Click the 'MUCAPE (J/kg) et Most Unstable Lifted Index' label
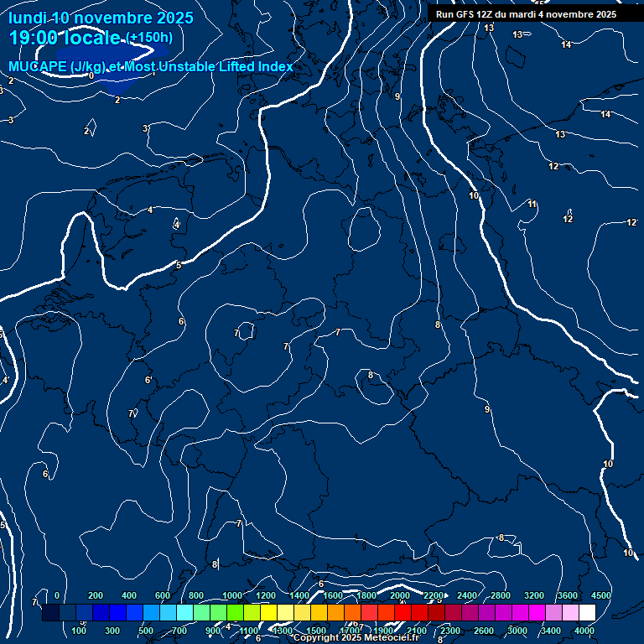644x644 pixels. pos(151,66)
